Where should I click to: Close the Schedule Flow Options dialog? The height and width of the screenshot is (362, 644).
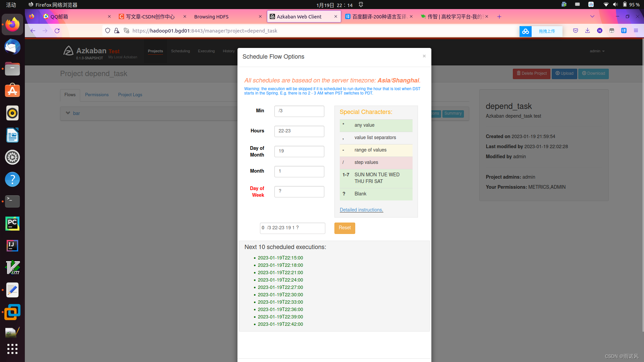point(424,56)
